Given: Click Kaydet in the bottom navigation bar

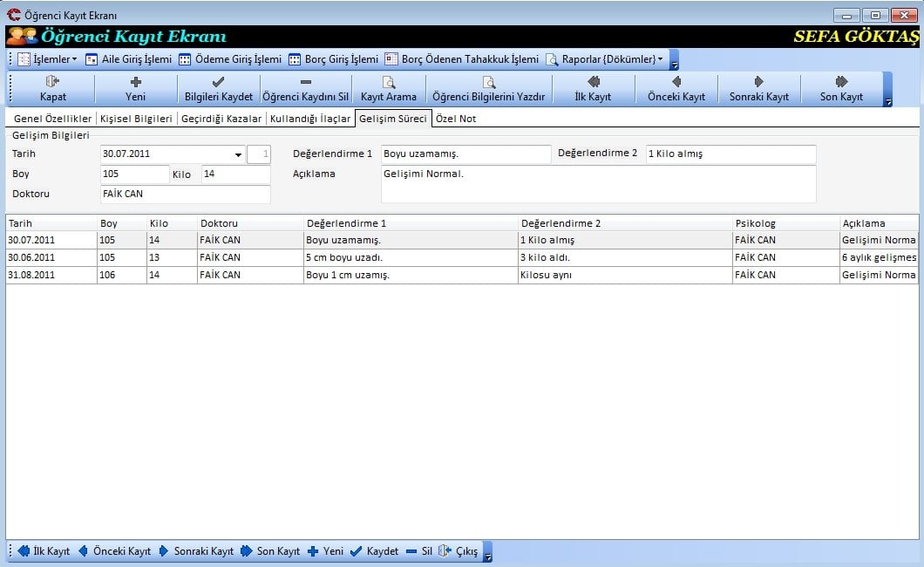Looking at the screenshot, I should click(x=374, y=551).
